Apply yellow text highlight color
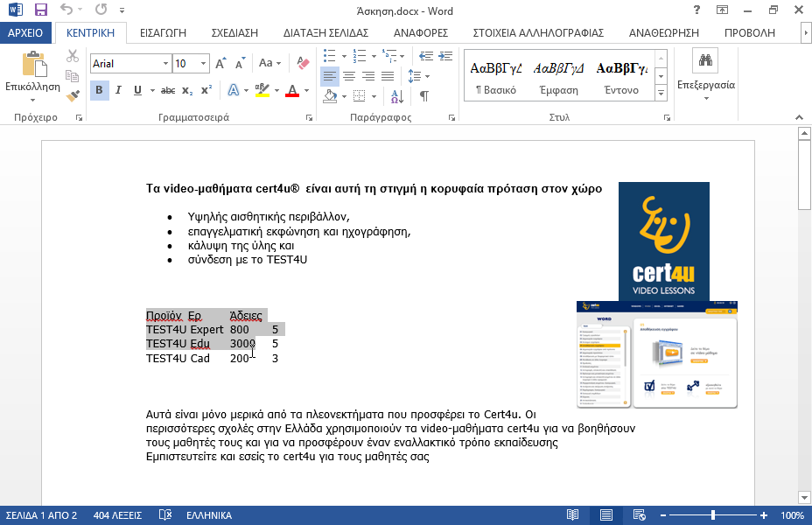The image size is (812, 525). coord(262,90)
